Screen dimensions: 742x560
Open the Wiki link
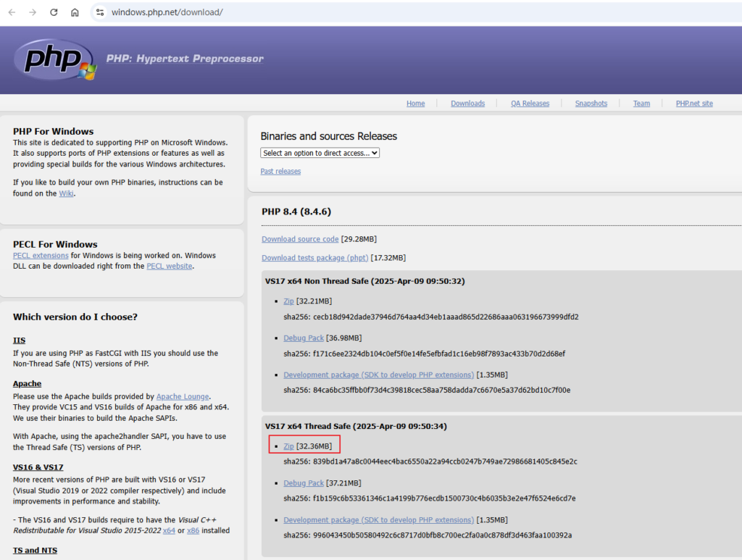[66, 193]
